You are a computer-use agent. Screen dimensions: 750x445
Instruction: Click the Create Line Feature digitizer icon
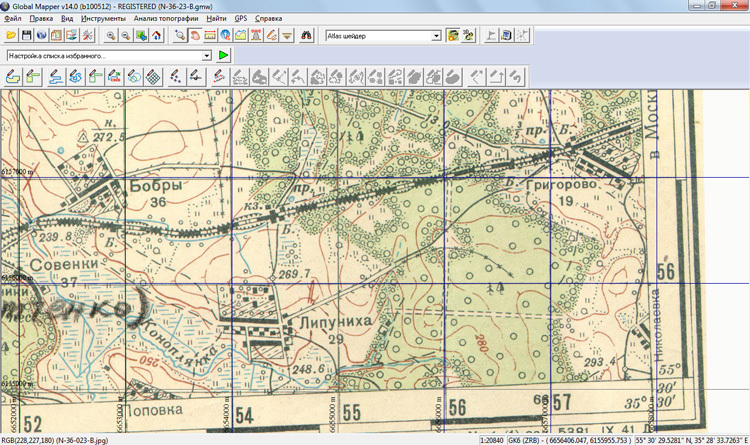click(55, 77)
